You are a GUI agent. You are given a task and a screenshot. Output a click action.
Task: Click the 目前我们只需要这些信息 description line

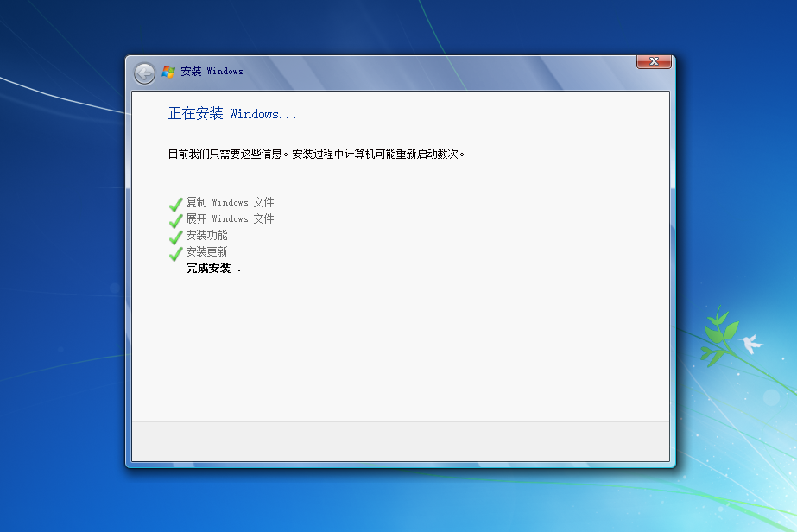click(316, 154)
